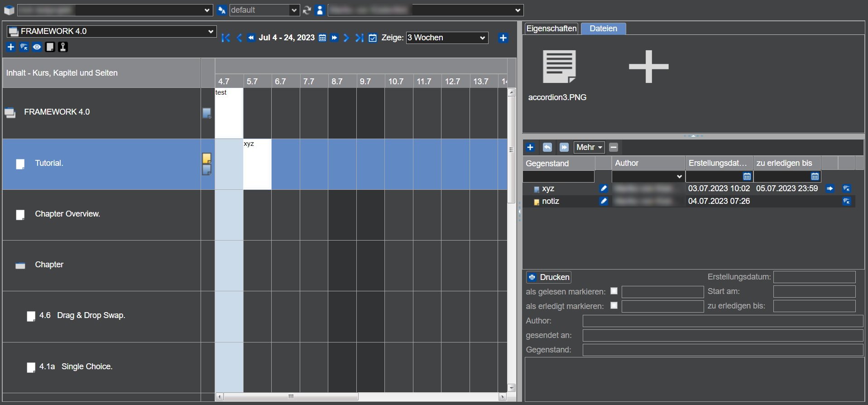The image size is (868, 405).
Task: Select the Chapter Overview. page row
Action: (x=101, y=215)
